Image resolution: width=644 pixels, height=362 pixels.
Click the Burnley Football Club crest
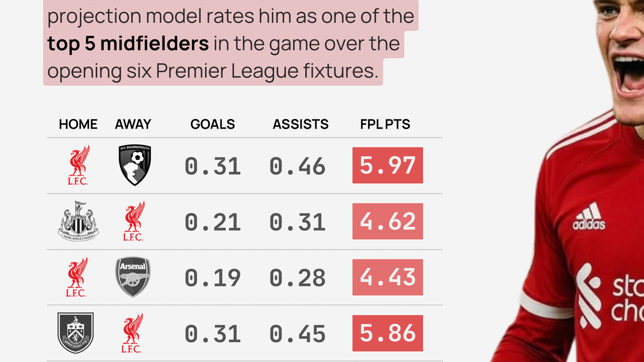pos(75,333)
